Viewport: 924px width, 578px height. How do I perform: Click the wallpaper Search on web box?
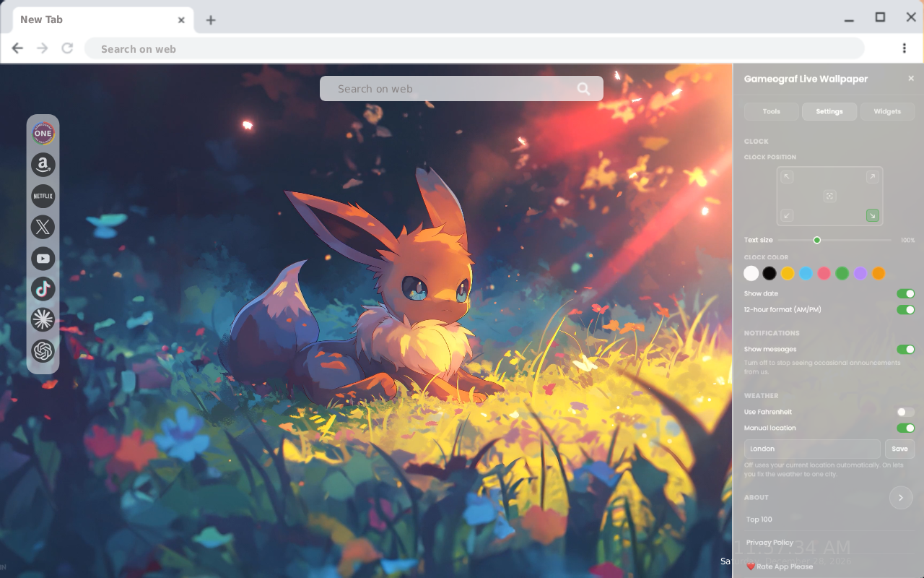461,89
